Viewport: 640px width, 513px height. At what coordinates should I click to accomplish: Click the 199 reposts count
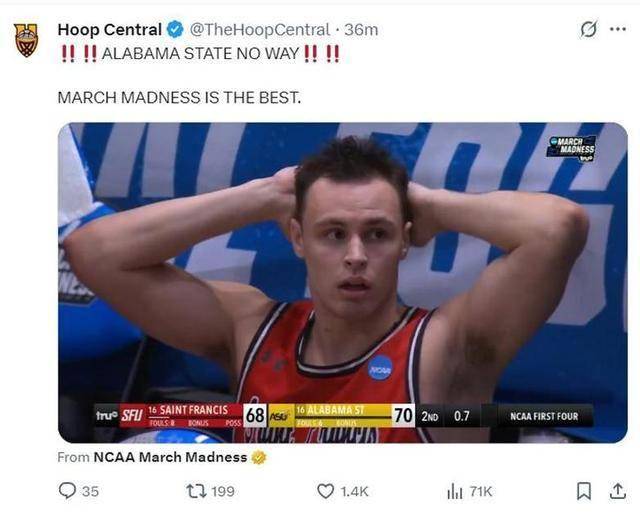223,491
